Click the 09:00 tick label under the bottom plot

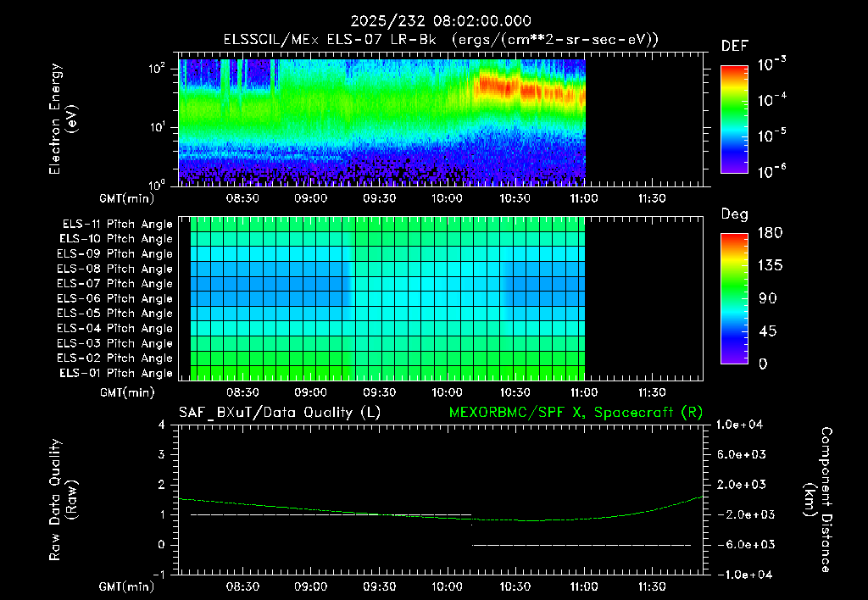click(x=310, y=586)
